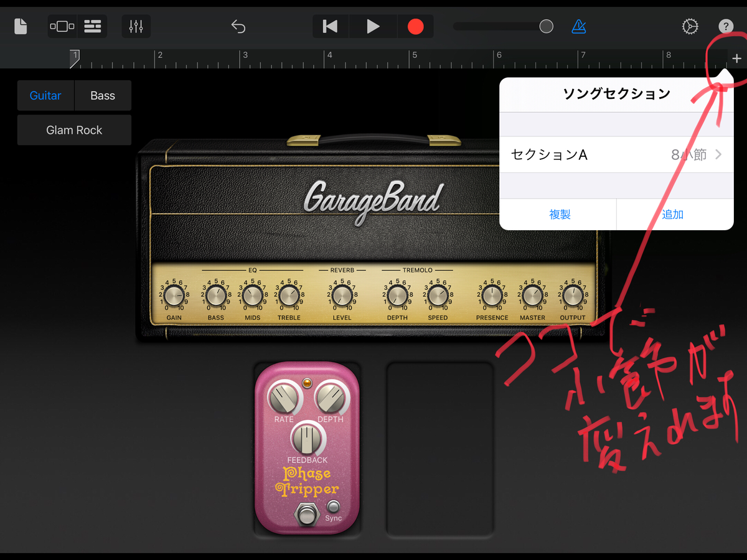Open song settings icon
The width and height of the screenshot is (747, 560).
click(x=690, y=26)
